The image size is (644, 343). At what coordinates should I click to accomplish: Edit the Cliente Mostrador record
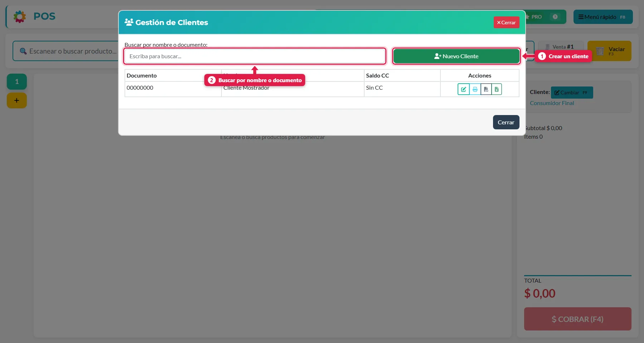[463, 89]
